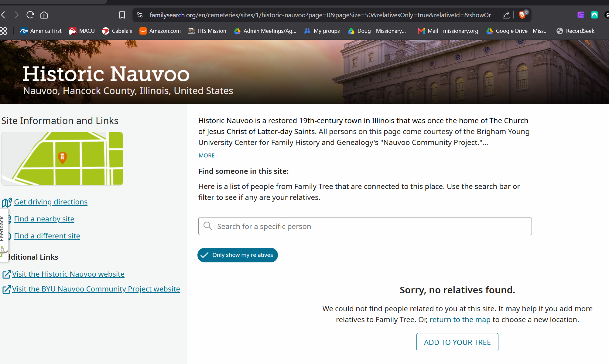Open the America First bookmark
This screenshot has height=364, width=609.
[41, 31]
